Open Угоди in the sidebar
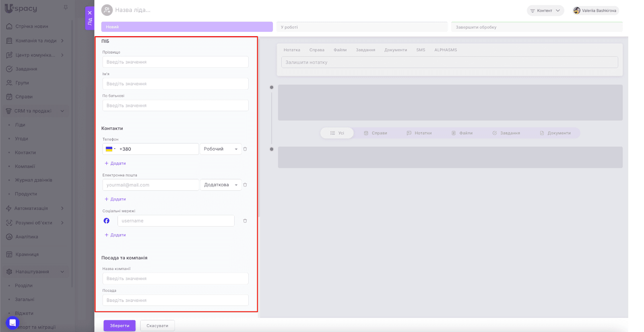 [22, 139]
